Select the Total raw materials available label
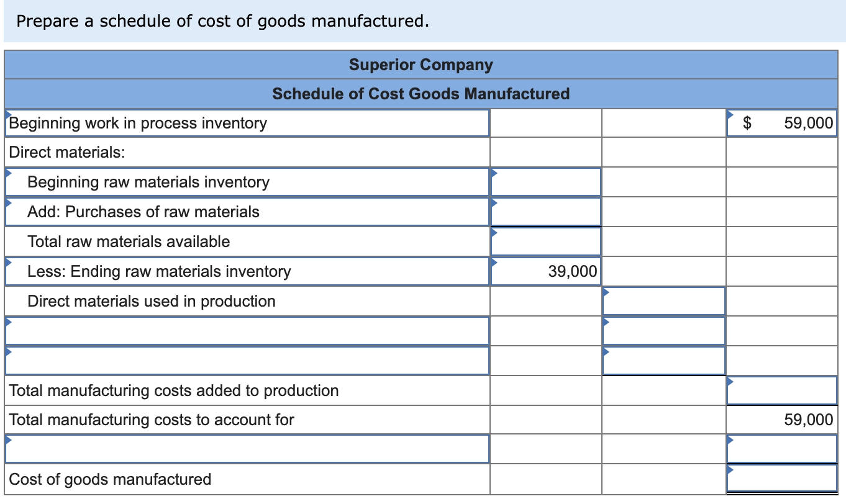 129,241
